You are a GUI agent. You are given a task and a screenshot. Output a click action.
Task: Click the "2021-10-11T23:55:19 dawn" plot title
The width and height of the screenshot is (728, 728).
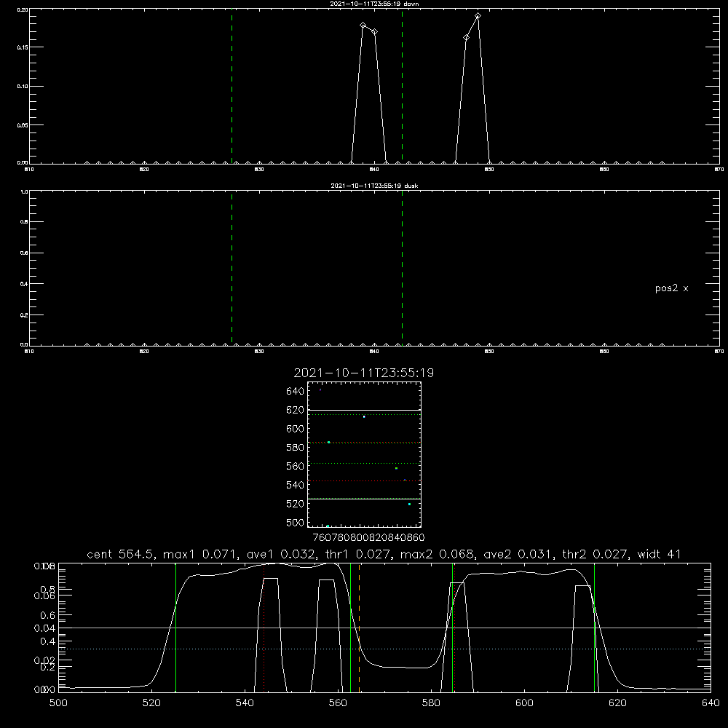click(x=374, y=4)
